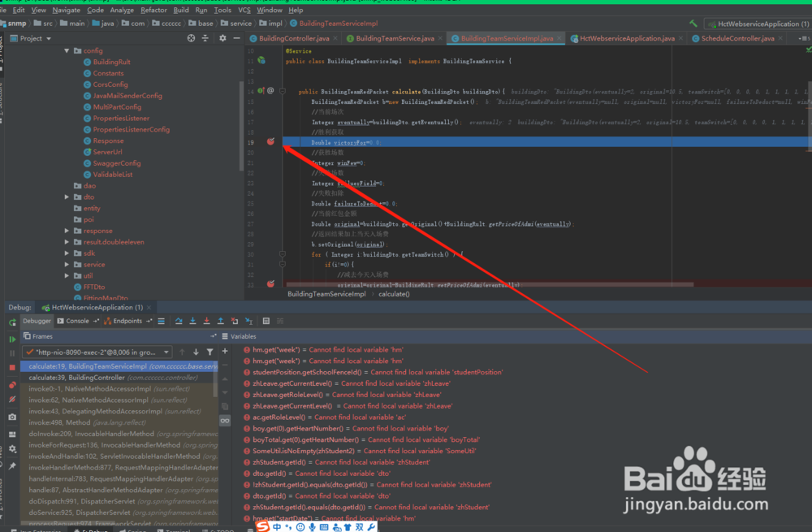
Task: Expand the response folder
Action: point(67,231)
